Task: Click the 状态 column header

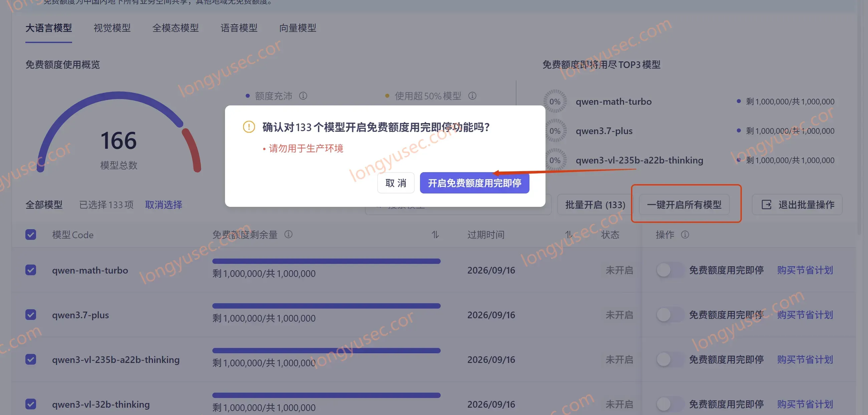Action: coord(610,235)
